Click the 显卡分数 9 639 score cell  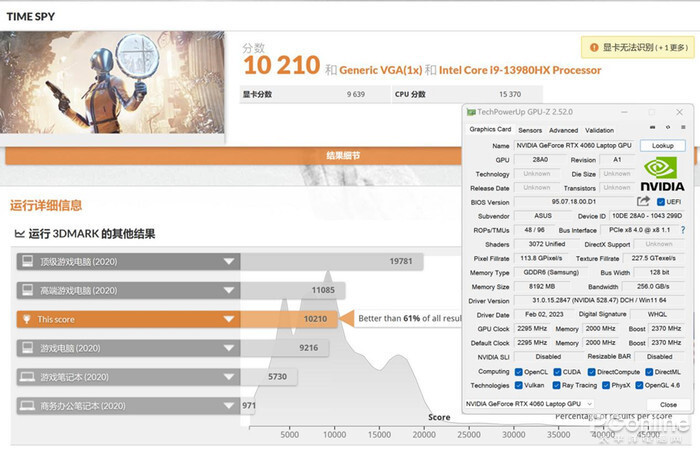click(x=315, y=94)
